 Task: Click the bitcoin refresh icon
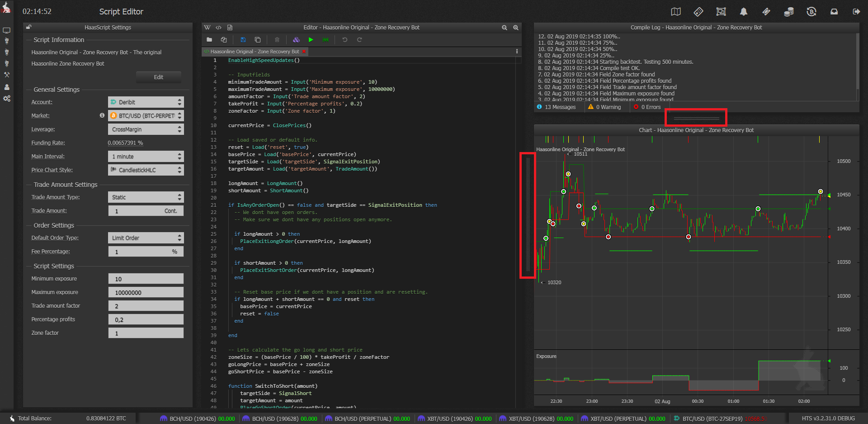(x=811, y=12)
